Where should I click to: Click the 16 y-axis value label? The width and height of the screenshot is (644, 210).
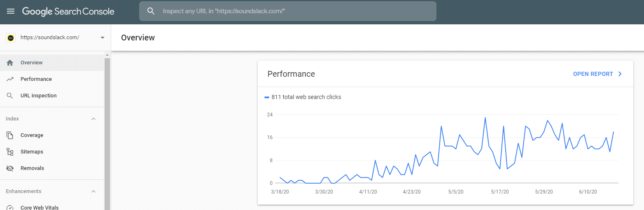pos(270,137)
